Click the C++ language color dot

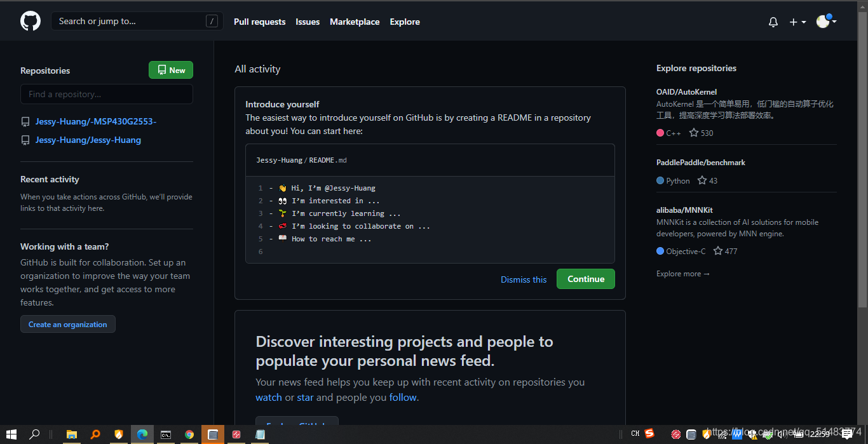click(x=660, y=133)
